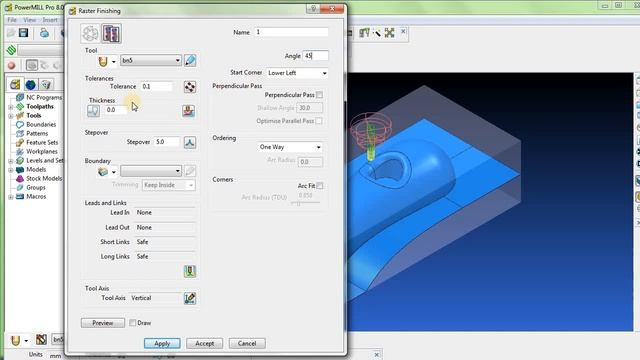
Task: Open the Insert menu
Action: [x=50, y=20]
